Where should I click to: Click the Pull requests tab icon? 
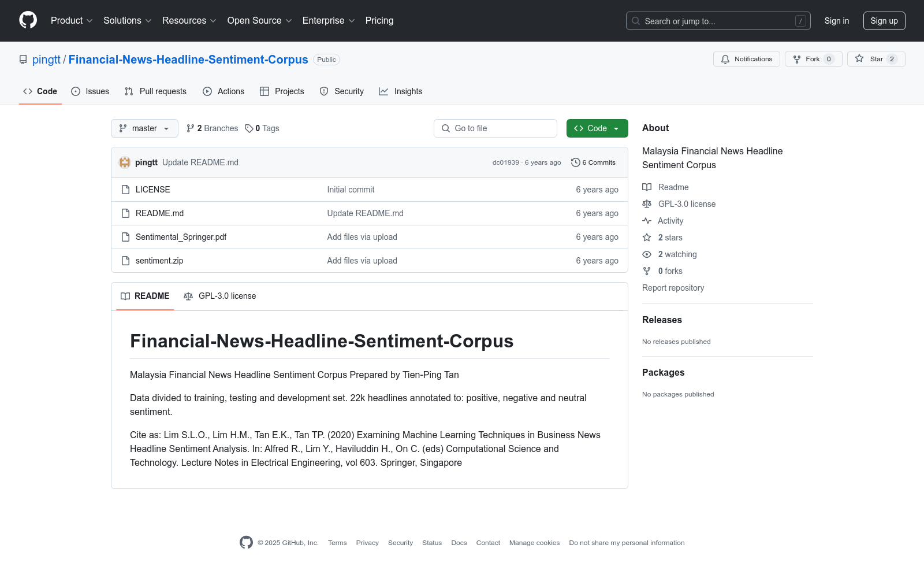pos(129,91)
